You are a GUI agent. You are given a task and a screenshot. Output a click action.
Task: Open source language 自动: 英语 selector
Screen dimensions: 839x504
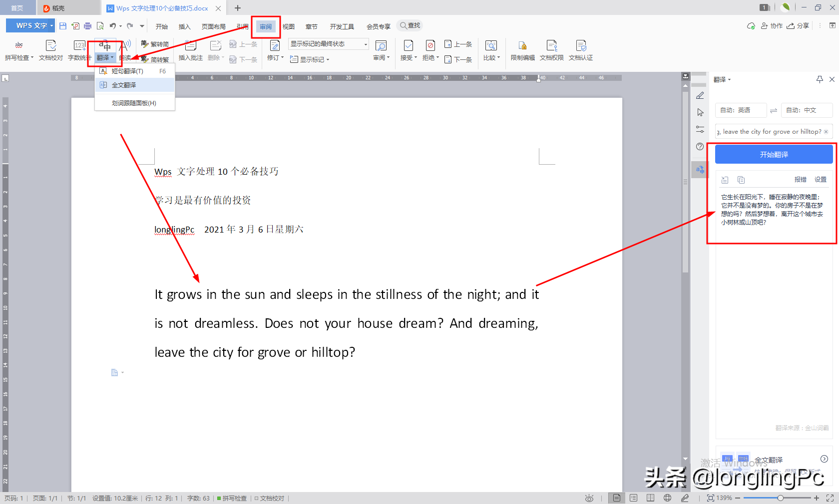741,110
